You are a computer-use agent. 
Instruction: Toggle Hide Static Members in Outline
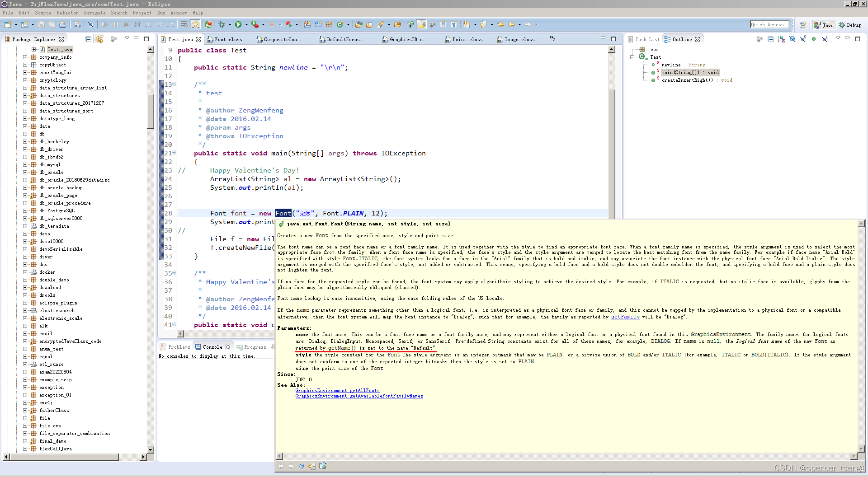(803, 39)
